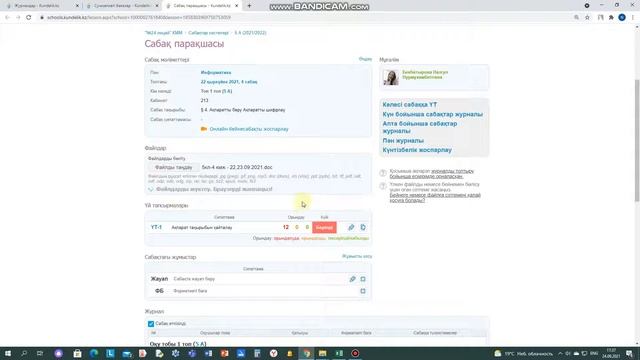Reload the browser page
The image size is (640, 360).
(29, 18)
